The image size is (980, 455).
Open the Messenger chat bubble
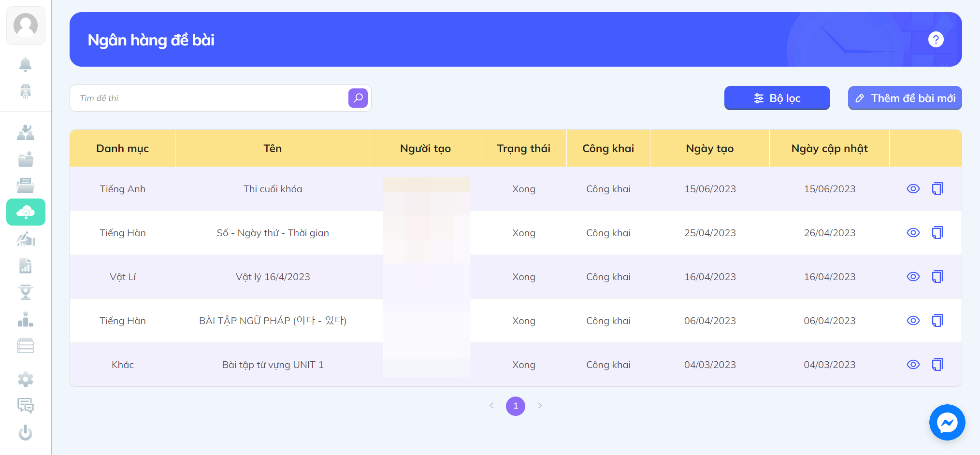(x=947, y=423)
